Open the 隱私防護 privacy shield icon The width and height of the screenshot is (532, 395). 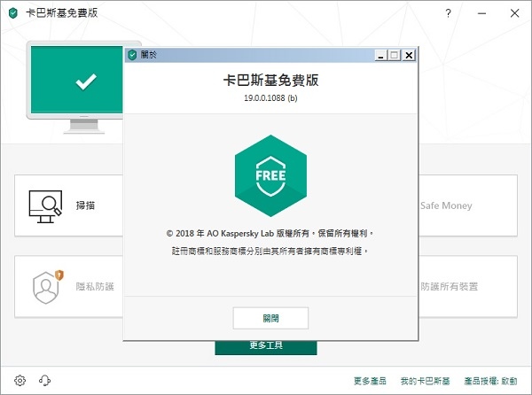[x=48, y=287]
